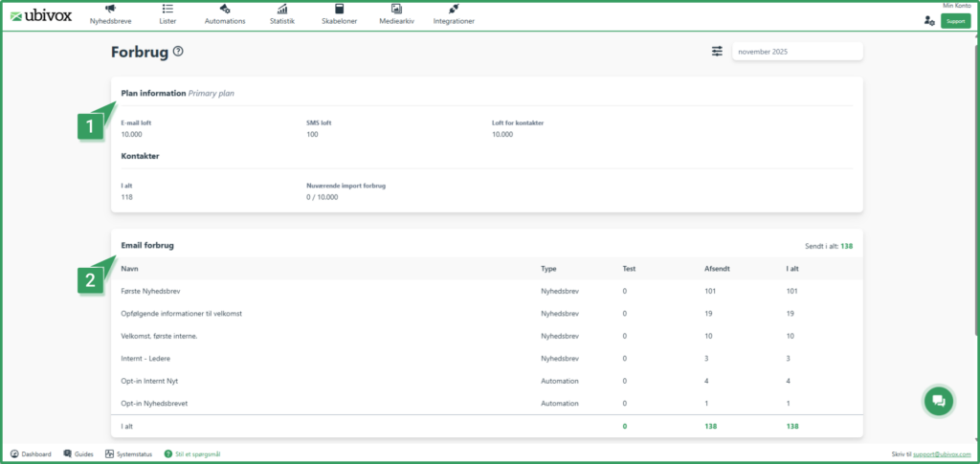Open the Statistik chart icon
Viewport: 980px width, 464px height.
[282, 9]
